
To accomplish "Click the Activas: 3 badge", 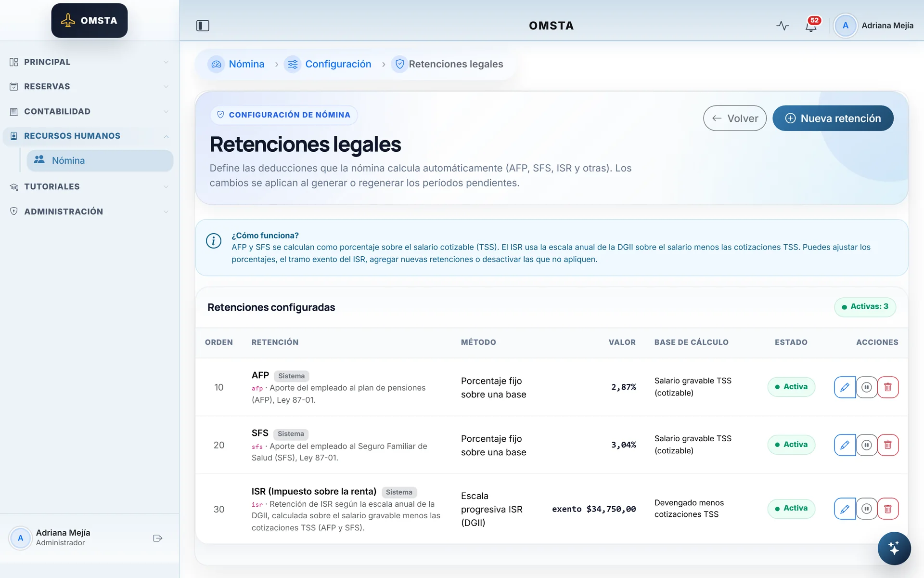I will [865, 307].
